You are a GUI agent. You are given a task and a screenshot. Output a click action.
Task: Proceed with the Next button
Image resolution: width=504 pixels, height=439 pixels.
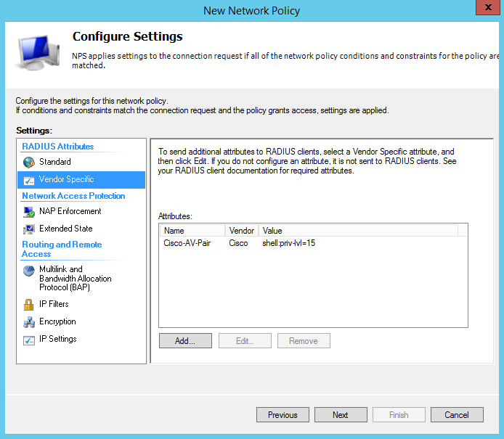(x=341, y=415)
